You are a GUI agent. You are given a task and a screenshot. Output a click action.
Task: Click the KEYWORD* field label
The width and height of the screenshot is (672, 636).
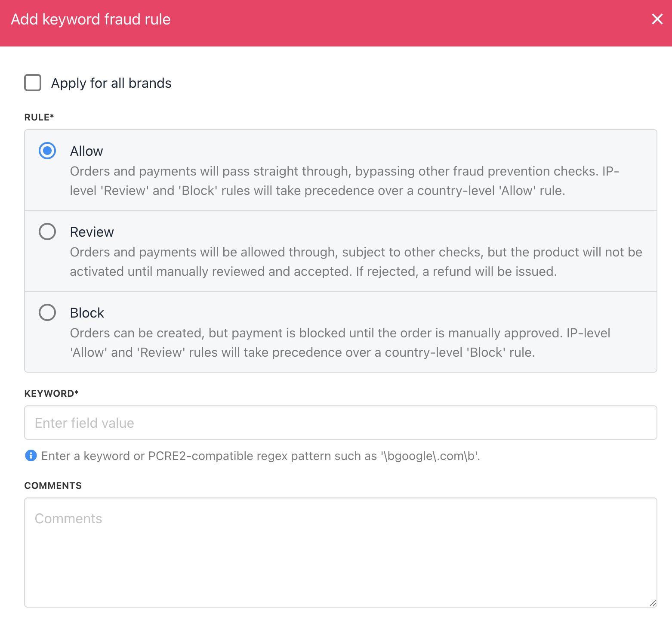pos(52,393)
